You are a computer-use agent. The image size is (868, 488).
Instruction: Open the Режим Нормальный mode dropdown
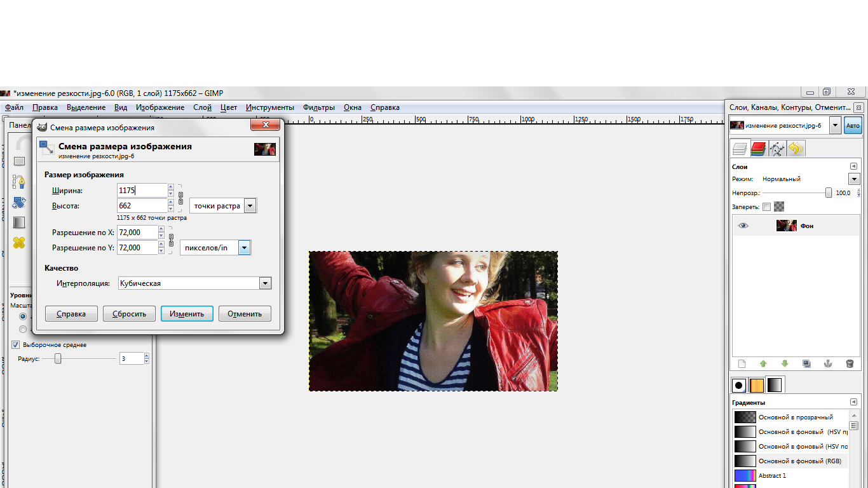click(x=854, y=179)
